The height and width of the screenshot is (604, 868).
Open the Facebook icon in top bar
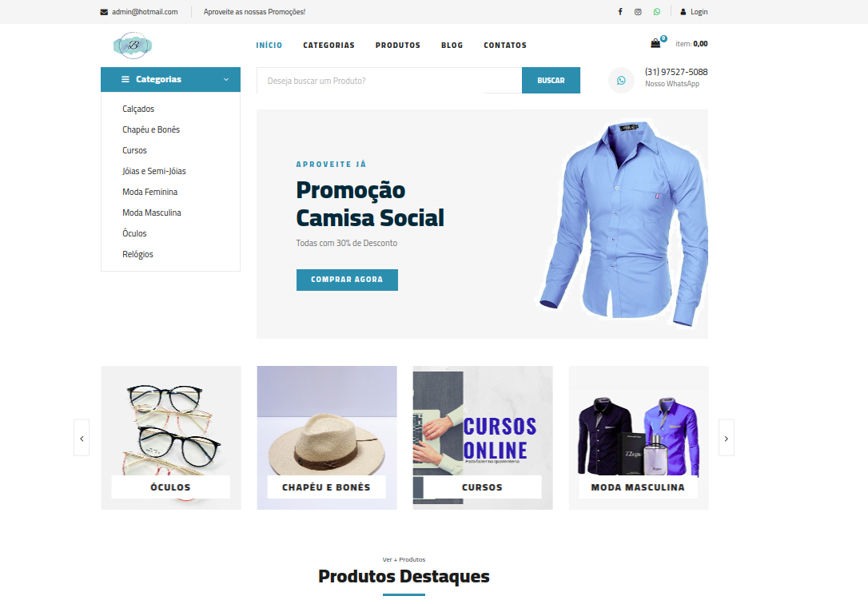(x=620, y=12)
